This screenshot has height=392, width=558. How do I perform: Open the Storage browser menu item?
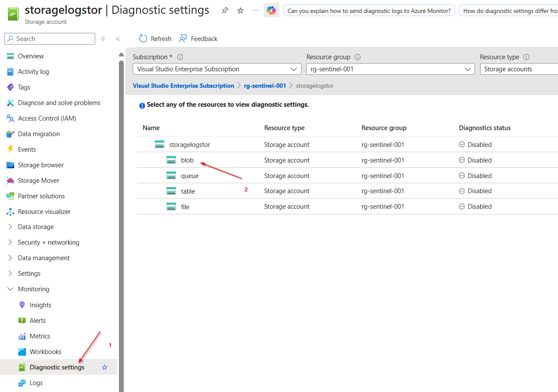41,165
